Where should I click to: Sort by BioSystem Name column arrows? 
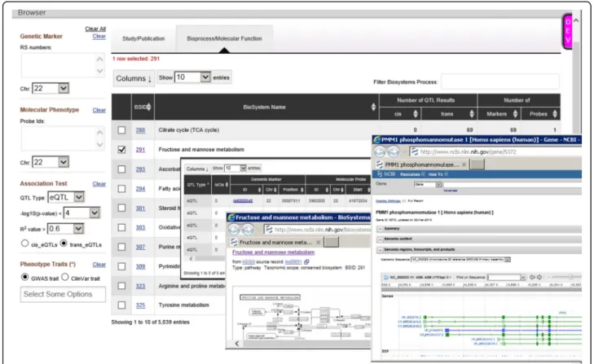[x=373, y=107]
